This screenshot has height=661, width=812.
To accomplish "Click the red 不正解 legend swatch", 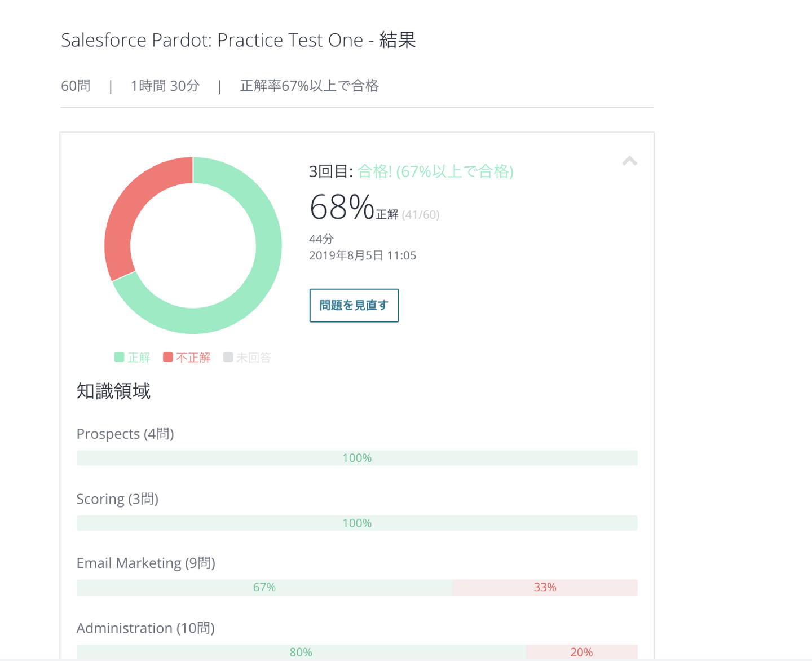I will (167, 357).
